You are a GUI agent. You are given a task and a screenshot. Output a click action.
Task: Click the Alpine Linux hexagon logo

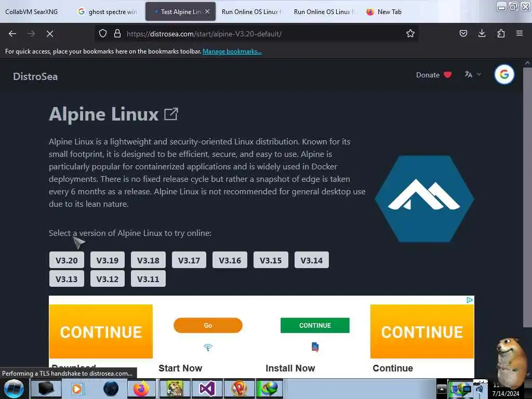pyautogui.click(x=424, y=199)
